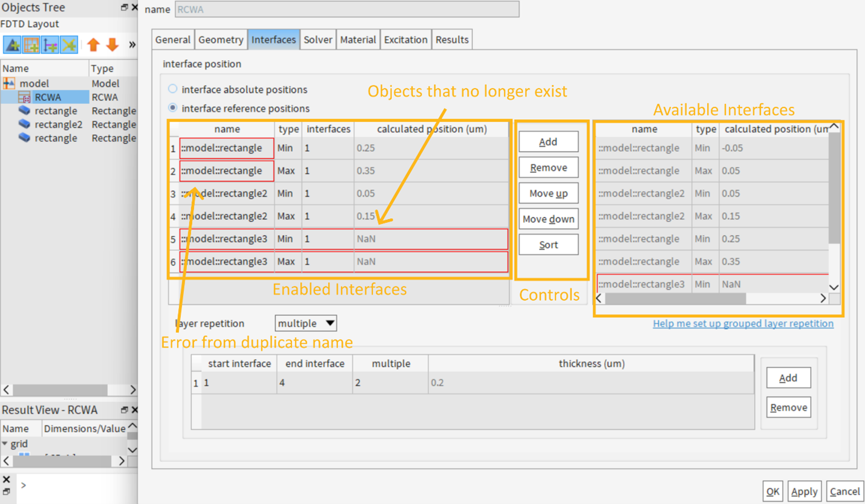Sort the enabled interfaces

point(549,245)
